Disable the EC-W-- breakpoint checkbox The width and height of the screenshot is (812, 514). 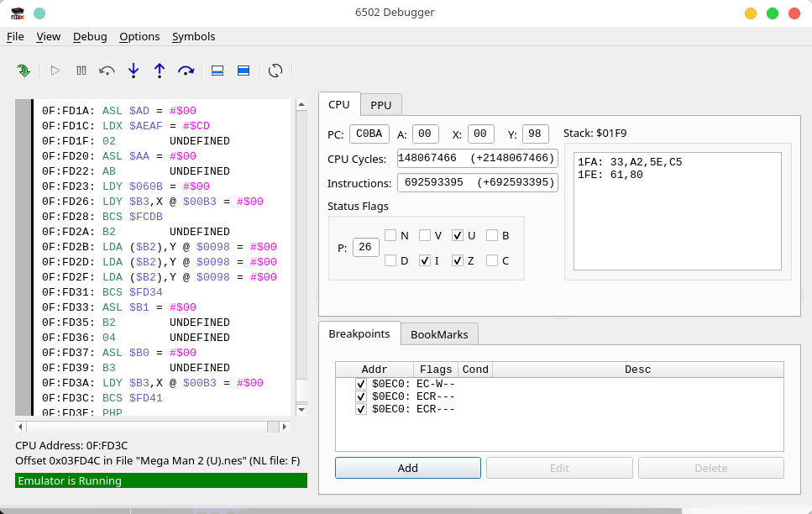point(361,384)
